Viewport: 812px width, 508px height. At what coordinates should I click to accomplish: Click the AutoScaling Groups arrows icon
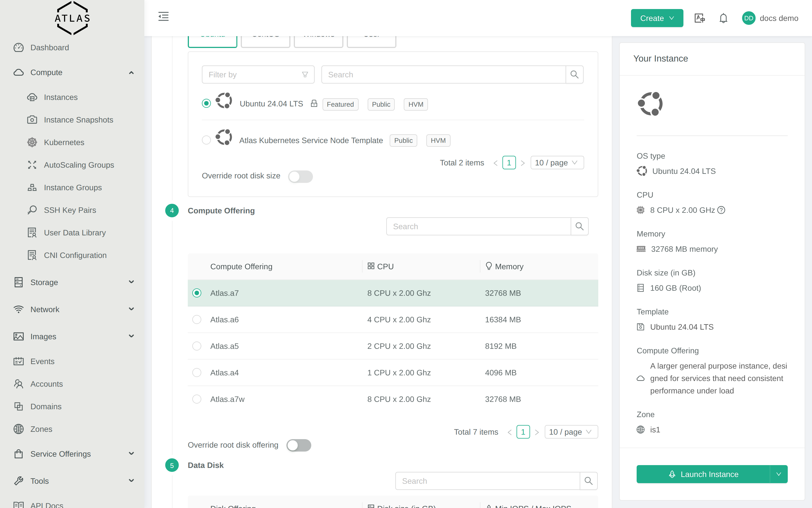pos(32,165)
